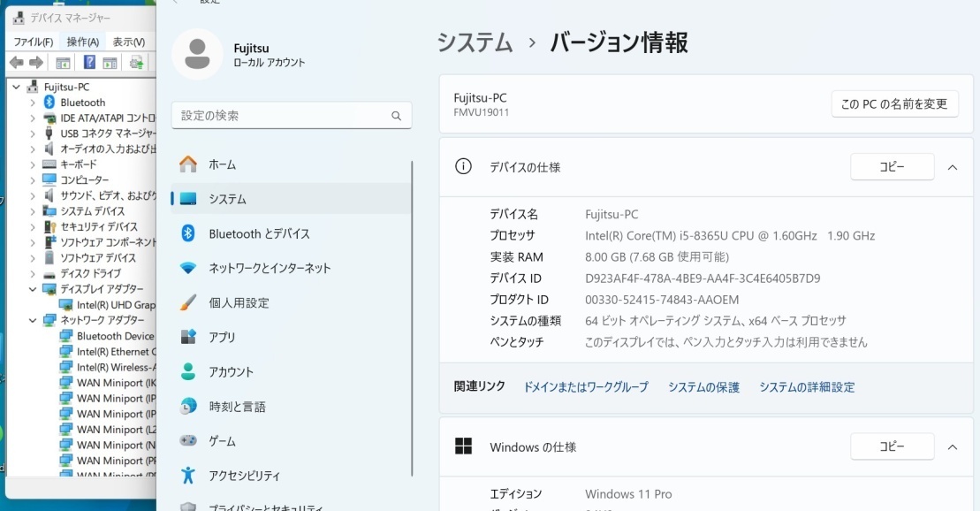Open the 操作(A) menu
This screenshot has height=511, width=980.
coord(83,42)
